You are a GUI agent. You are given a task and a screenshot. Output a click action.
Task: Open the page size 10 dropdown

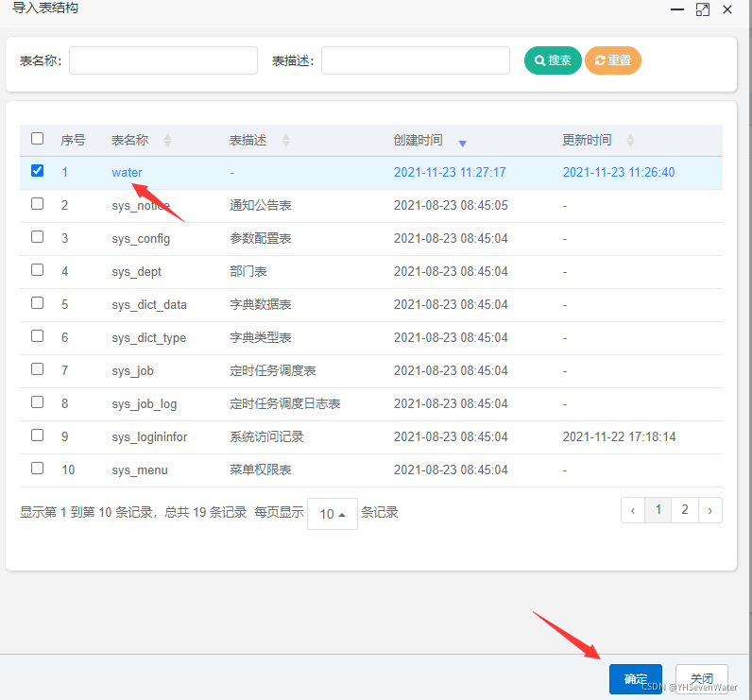click(333, 514)
